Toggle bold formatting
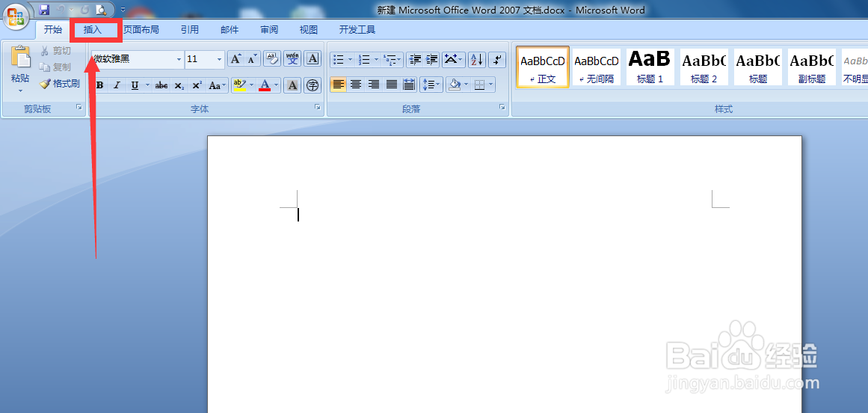Viewport: 868px width, 413px height. pos(99,85)
